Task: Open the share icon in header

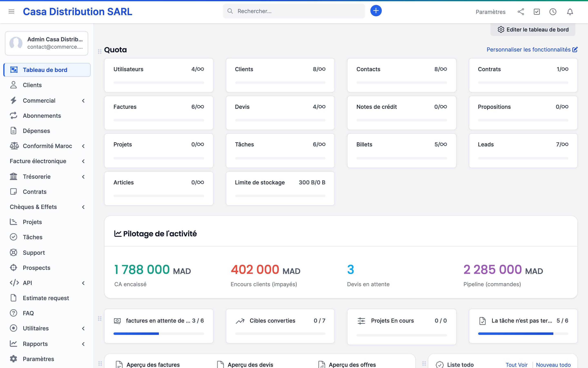Action: tap(521, 12)
